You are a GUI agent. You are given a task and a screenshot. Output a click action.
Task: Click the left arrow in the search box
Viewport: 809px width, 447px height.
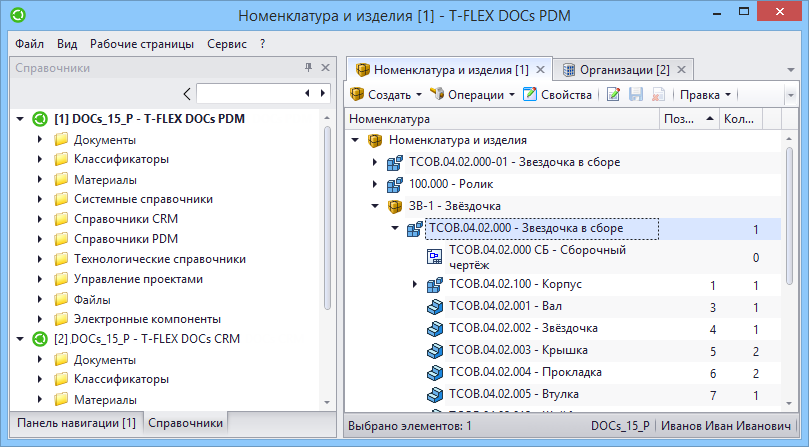click(308, 93)
